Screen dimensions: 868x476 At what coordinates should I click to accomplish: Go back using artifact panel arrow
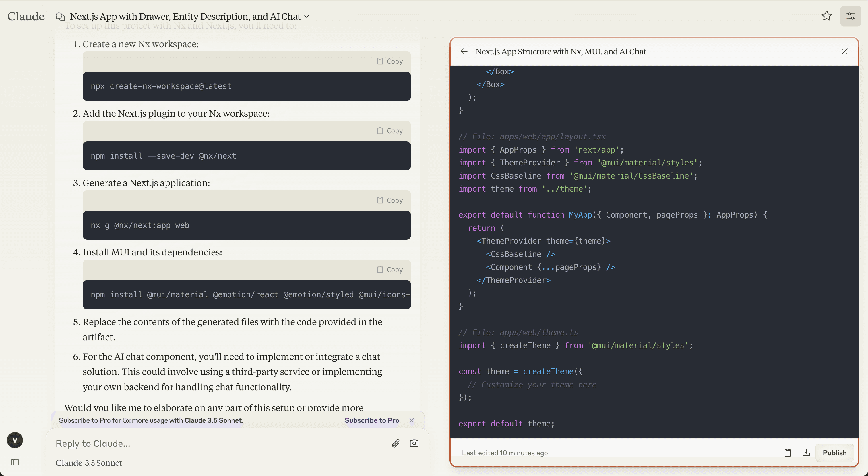pyautogui.click(x=464, y=52)
